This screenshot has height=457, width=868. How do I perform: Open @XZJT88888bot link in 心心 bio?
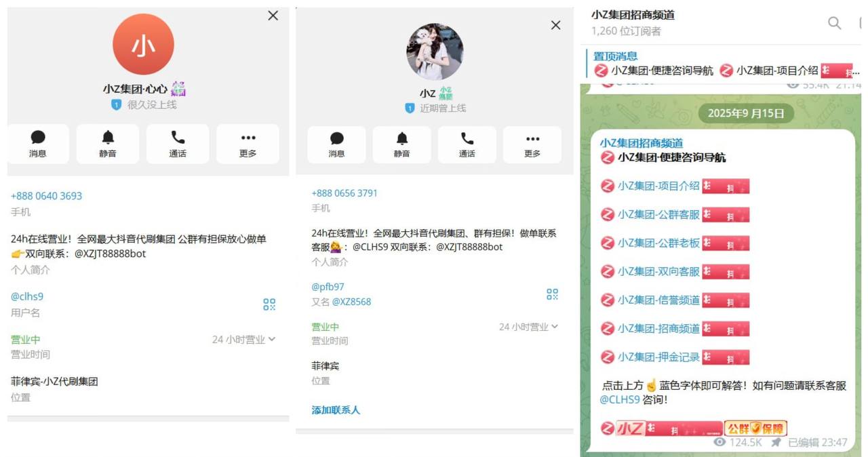[110, 254]
